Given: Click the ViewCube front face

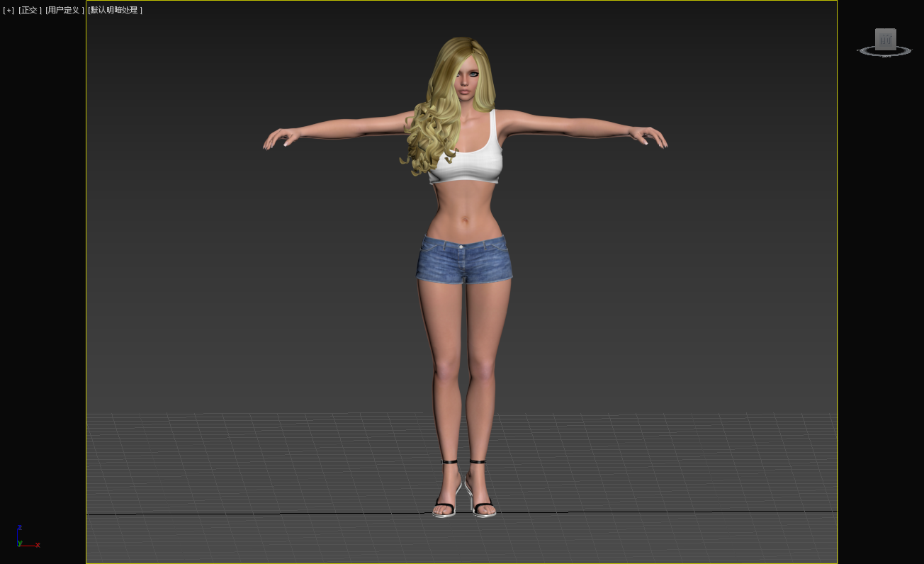Looking at the screenshot, I should point(885,39).
